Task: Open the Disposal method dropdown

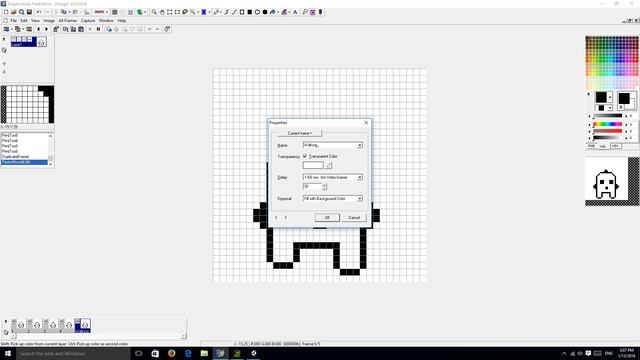Action: pos(360,199)
